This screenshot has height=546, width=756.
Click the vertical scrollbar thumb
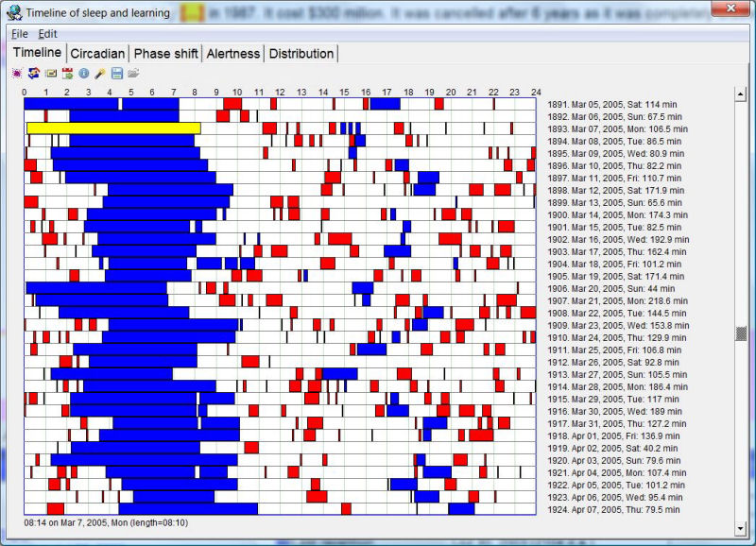coord(741,333)
